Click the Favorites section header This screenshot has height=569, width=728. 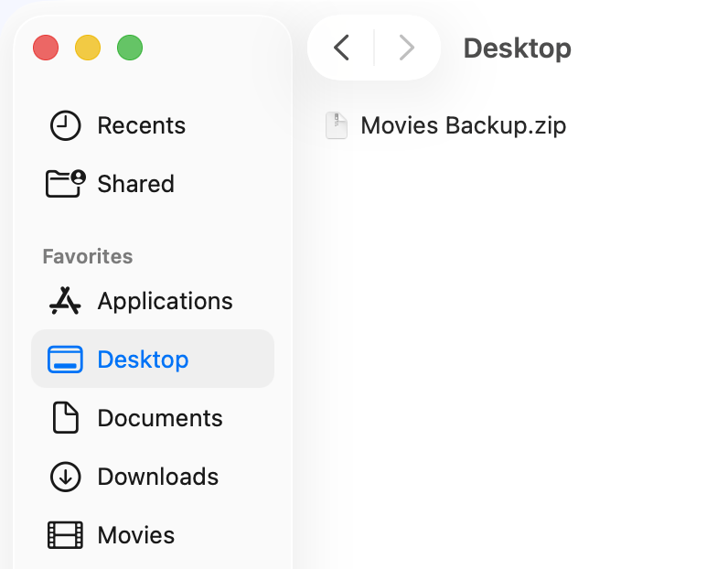(87, 256)
